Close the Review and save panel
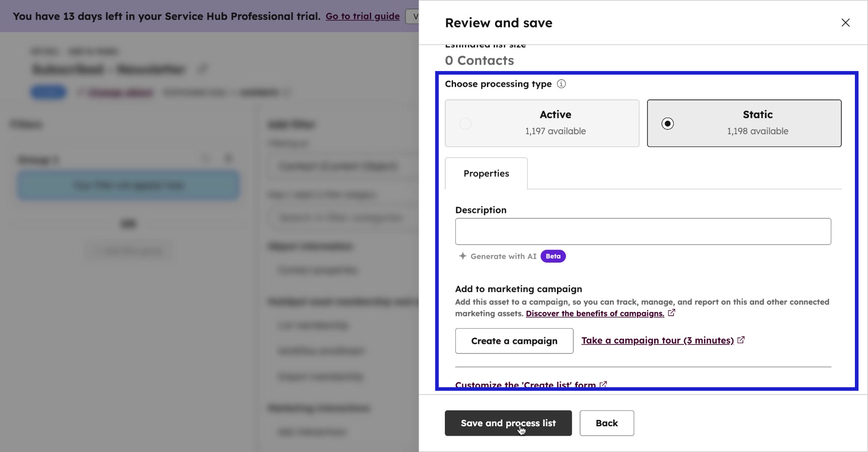 point(845,23)
